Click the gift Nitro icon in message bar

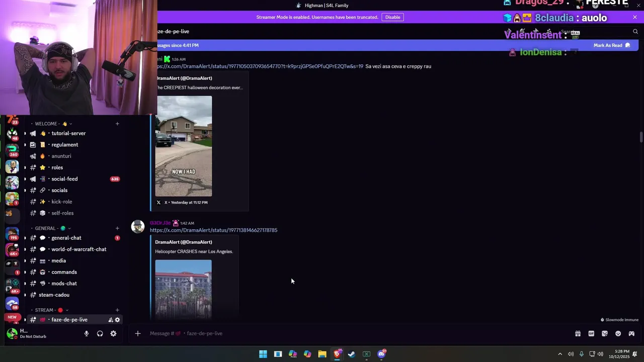(x=578, y=333)
